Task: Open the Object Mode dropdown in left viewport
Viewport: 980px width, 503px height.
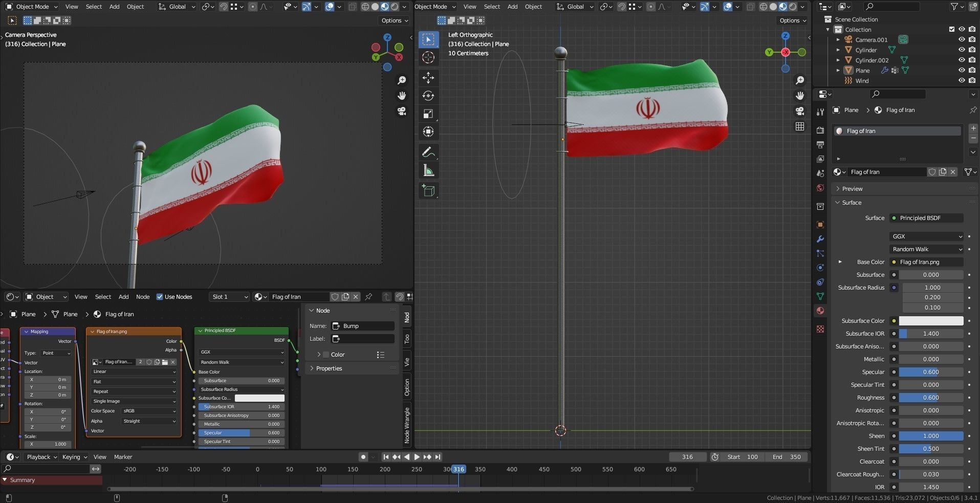Action: pos(32,7)
